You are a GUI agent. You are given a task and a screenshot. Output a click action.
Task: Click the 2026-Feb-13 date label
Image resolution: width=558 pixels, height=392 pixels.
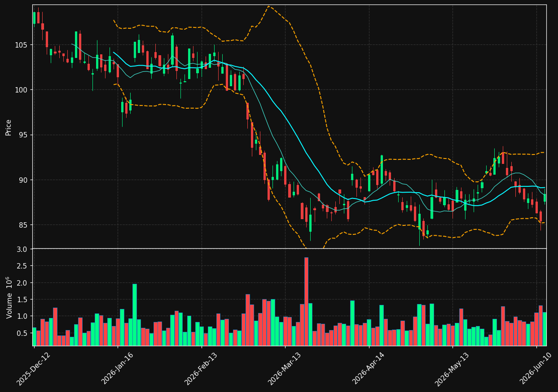click(201, 368)
